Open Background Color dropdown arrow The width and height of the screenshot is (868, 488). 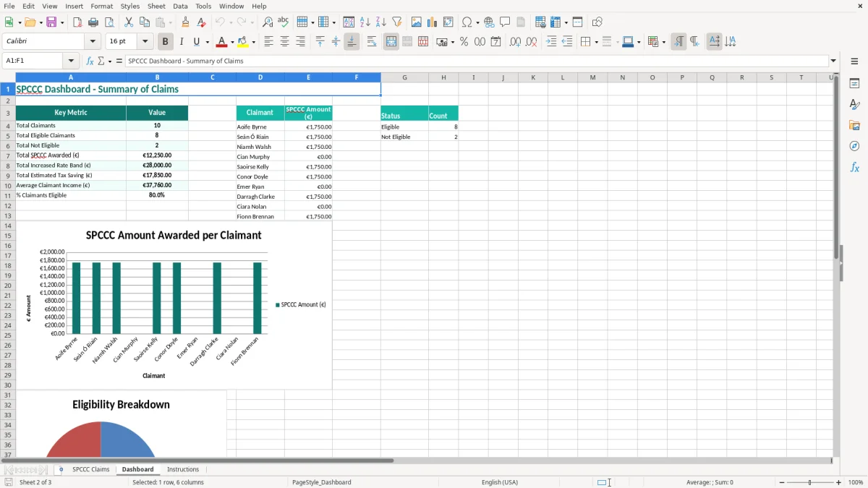coord(254,42)
